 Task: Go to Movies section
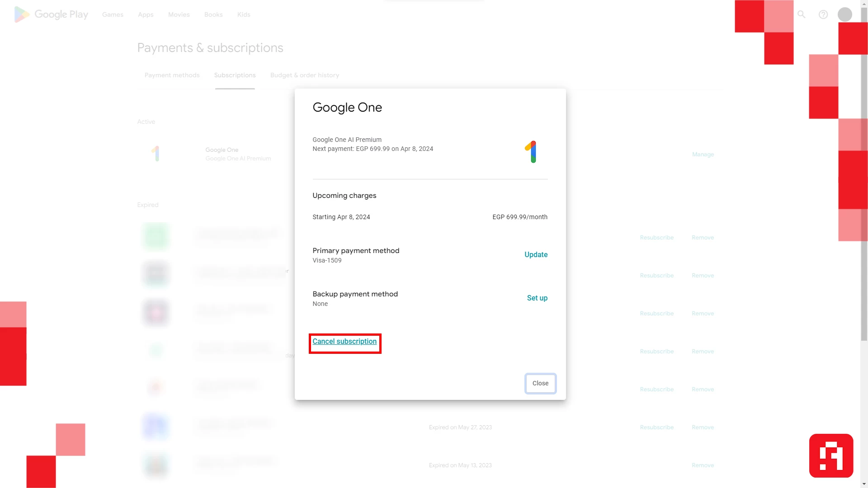[179, 14]
